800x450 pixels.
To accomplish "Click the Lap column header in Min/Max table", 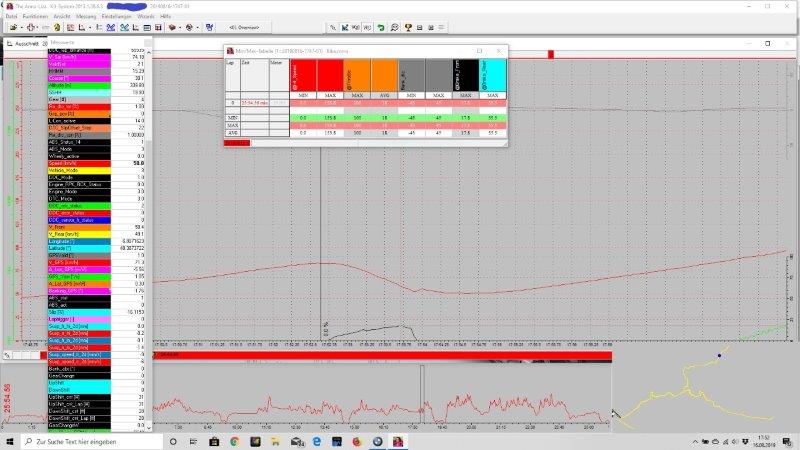I will [x=233, y=62].
